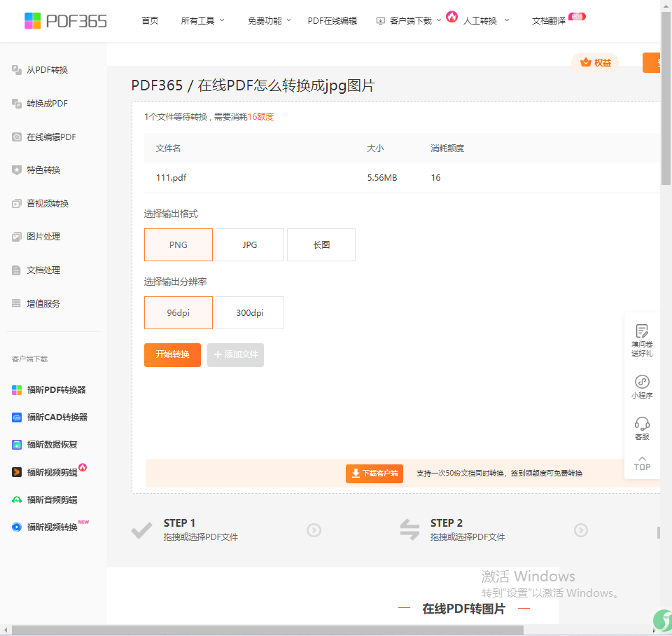Click the 音视频转换 sidebar label
672x636 pixels.
[x=48, y=203]
